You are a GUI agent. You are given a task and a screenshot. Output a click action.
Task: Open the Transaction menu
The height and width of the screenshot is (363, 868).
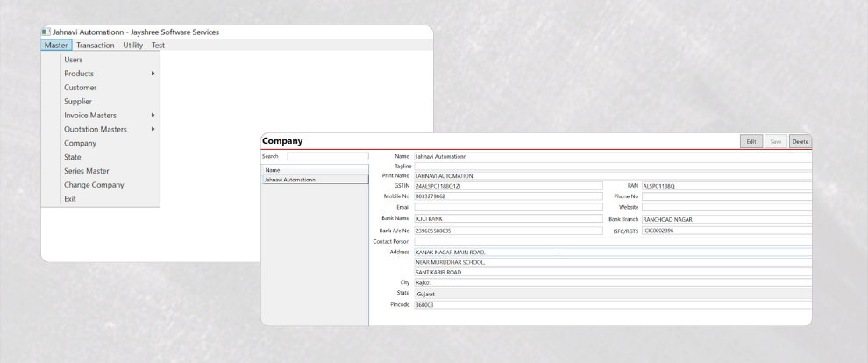point(95,45)
